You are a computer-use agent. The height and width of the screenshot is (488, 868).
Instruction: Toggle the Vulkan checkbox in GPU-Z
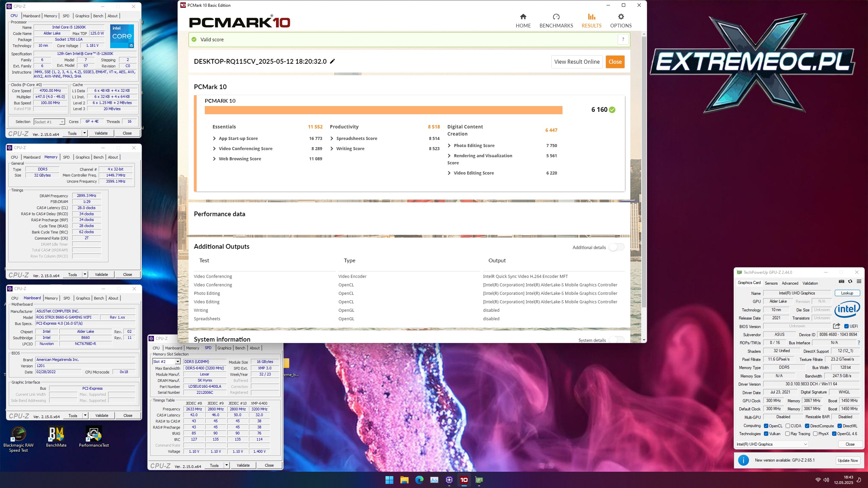click(x=766, y=434)
